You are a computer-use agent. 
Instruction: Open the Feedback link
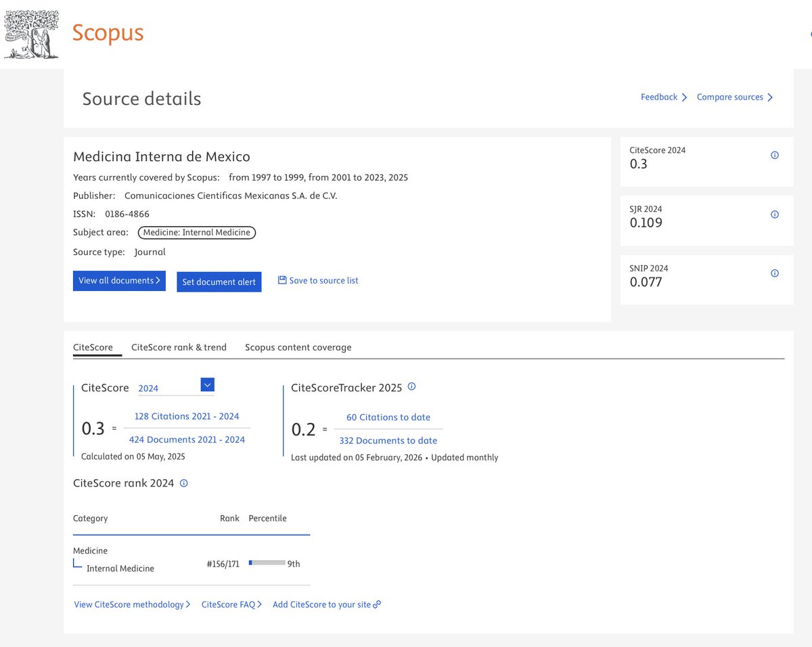(x=664, y=97)
